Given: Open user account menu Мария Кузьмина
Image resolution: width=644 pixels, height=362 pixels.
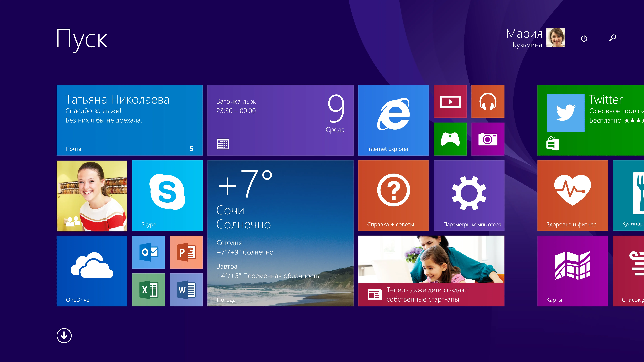Looking at the screenshot, I should 535,38.
